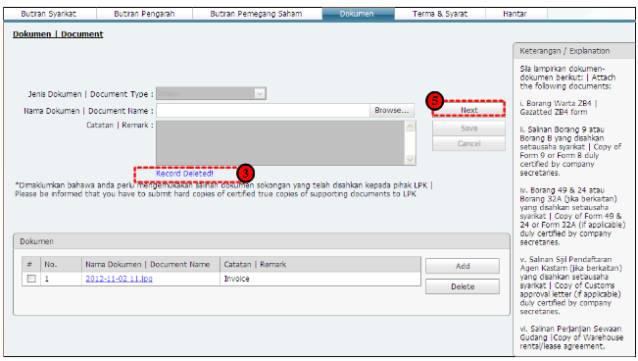Click the Remark scrollbar down arrow
Screen dimensions: 638x361
coord(410,160)
